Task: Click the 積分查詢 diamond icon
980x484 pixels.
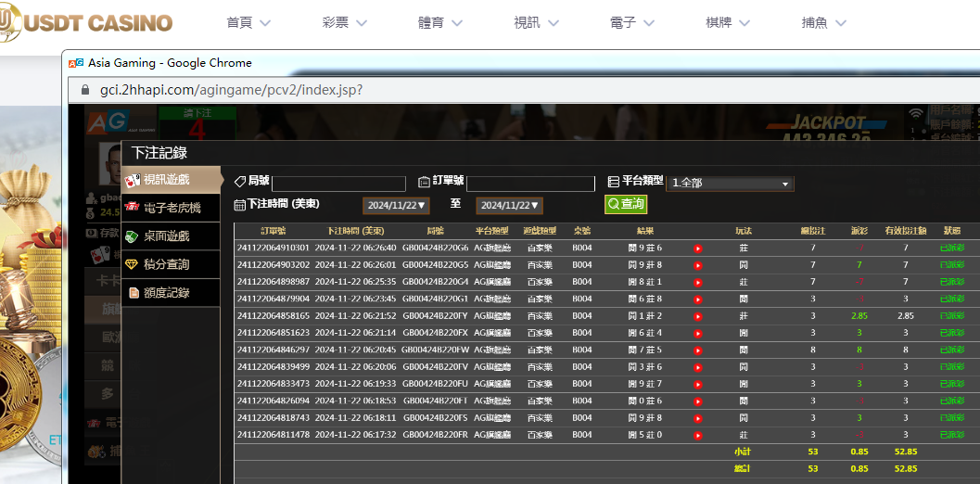Action: [134, 264]
